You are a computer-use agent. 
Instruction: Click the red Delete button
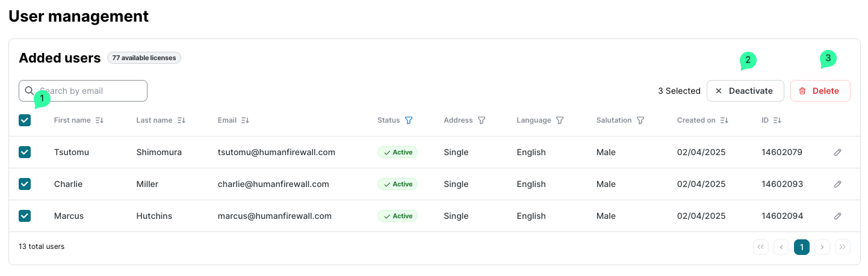(820, 91)
